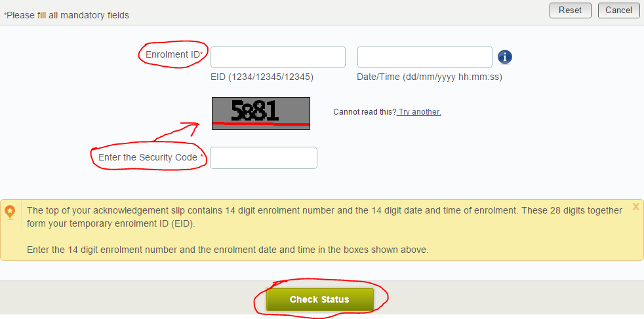Click the blue information icon
Image resolution: width=644 pixels, height=319 pixels.
(505, 57)
